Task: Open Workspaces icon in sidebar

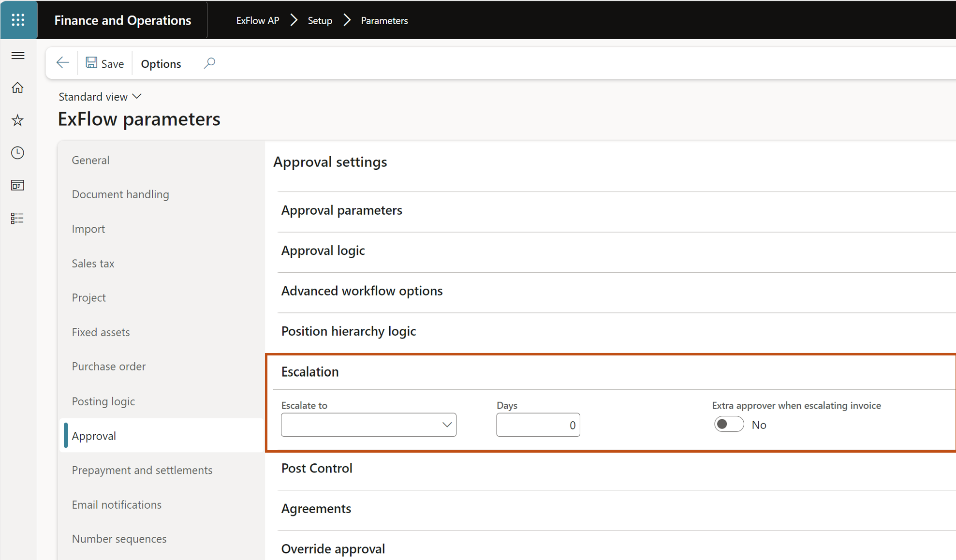Action: point(18,186)
